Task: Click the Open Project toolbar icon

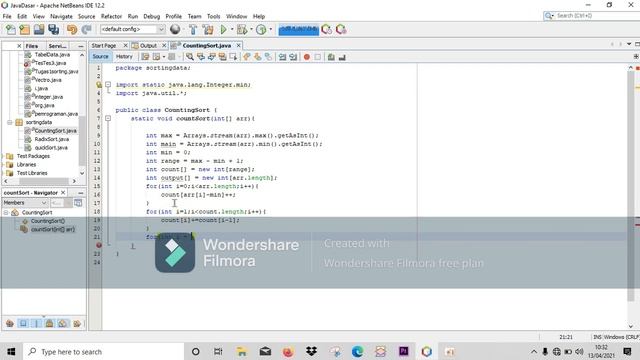Action: point(39,29)
